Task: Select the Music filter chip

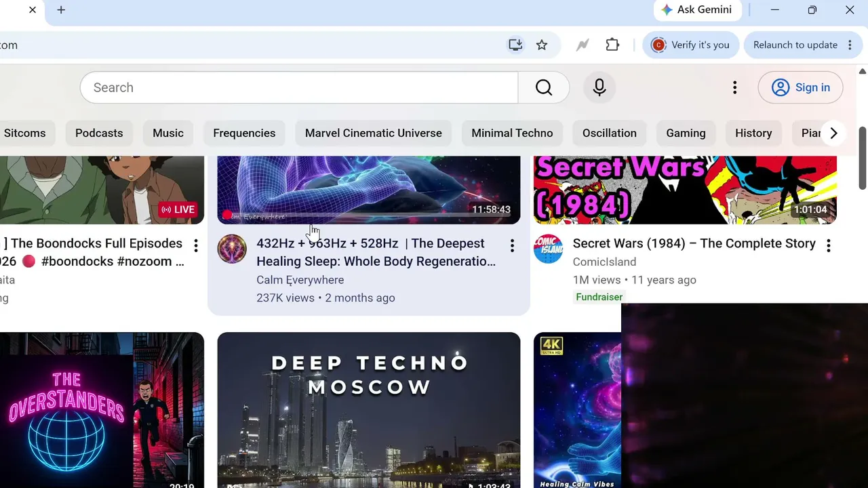Action: (168, 133)
